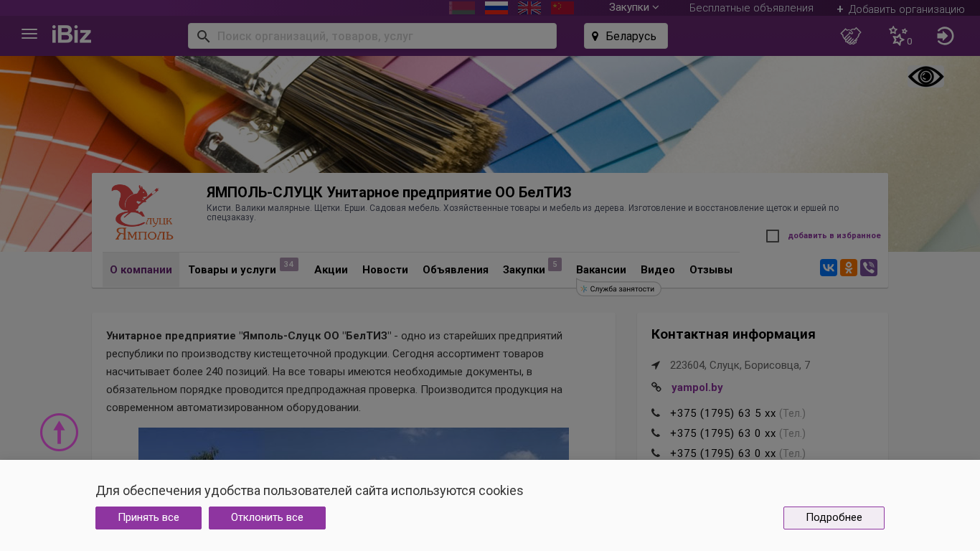
Task: Open the 'О компании' tab
Action: (141, 270)
